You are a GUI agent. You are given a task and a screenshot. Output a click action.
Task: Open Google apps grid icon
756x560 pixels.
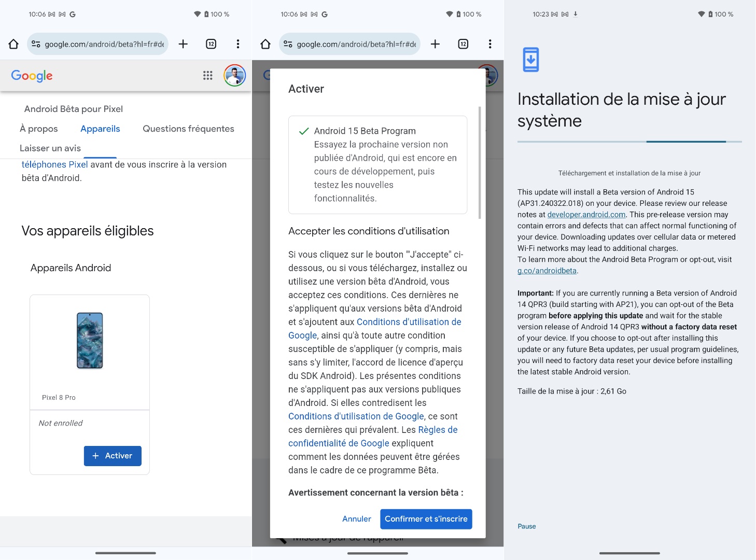[x=208, y=76]
